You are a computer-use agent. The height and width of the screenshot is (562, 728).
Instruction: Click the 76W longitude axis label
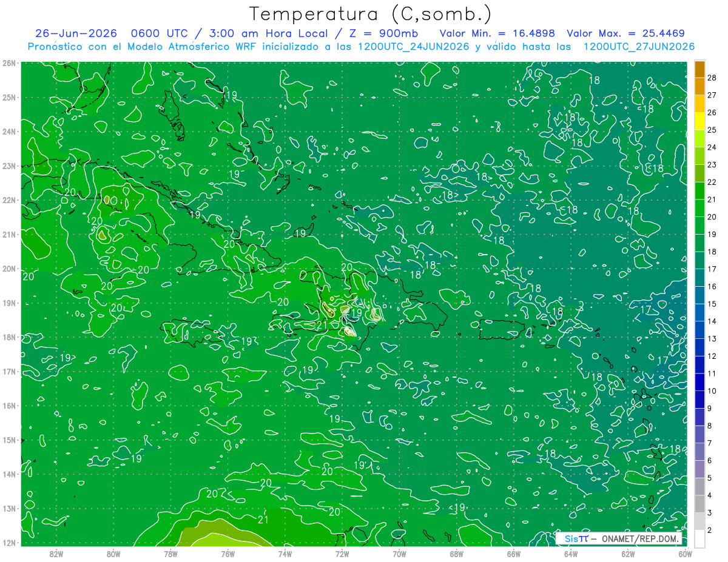[227, 554]
